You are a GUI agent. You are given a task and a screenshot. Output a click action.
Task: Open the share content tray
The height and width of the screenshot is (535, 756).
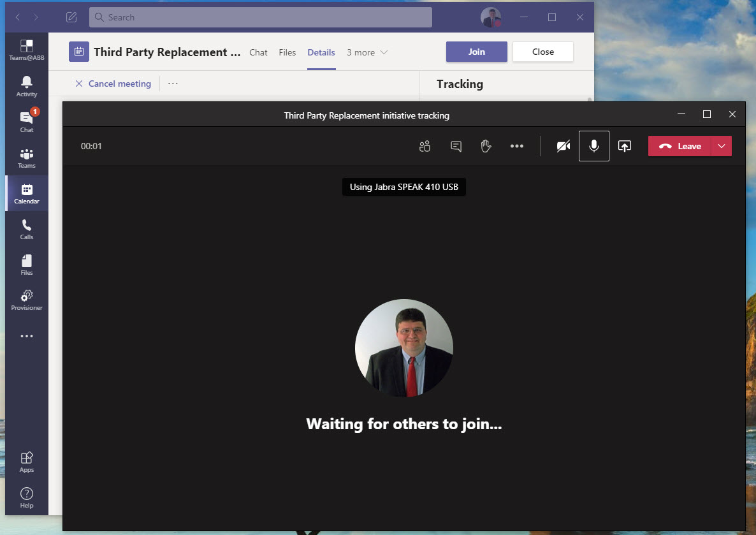tap(625, 146)
